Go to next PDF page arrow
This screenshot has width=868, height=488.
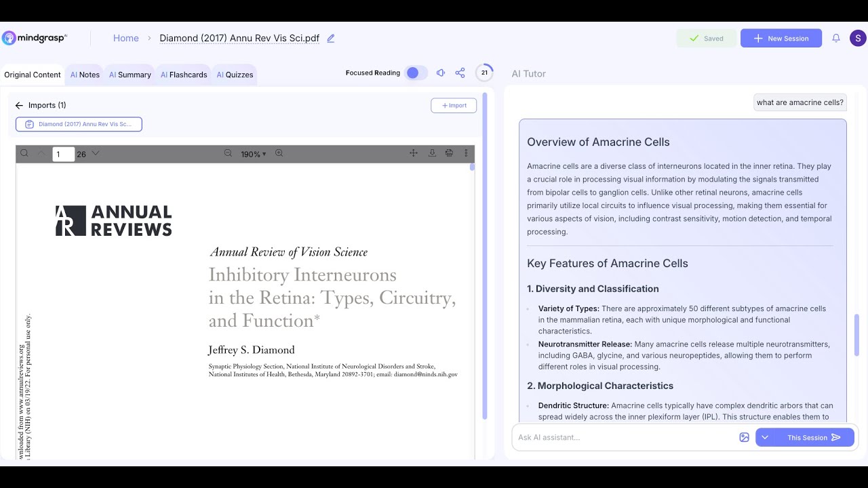96,154
